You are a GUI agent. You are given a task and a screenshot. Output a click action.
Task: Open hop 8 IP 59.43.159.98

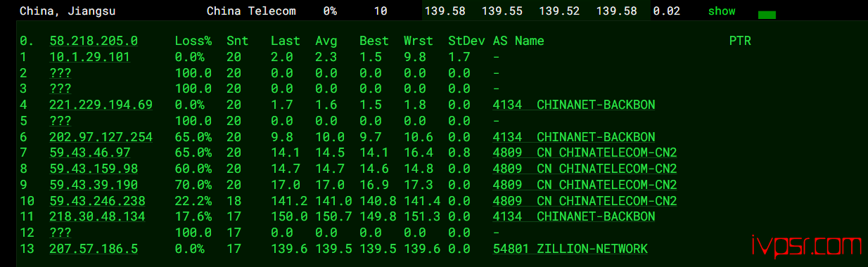tap(94, 169)
